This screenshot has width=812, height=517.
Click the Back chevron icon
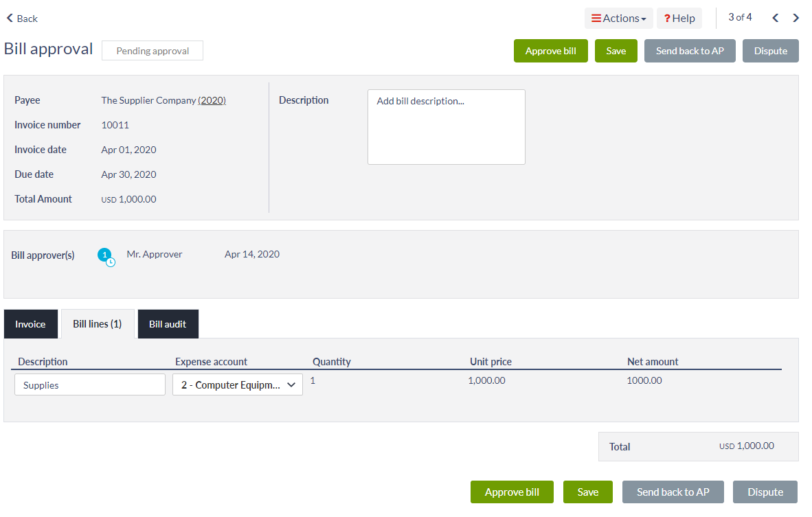pos(9,18)
